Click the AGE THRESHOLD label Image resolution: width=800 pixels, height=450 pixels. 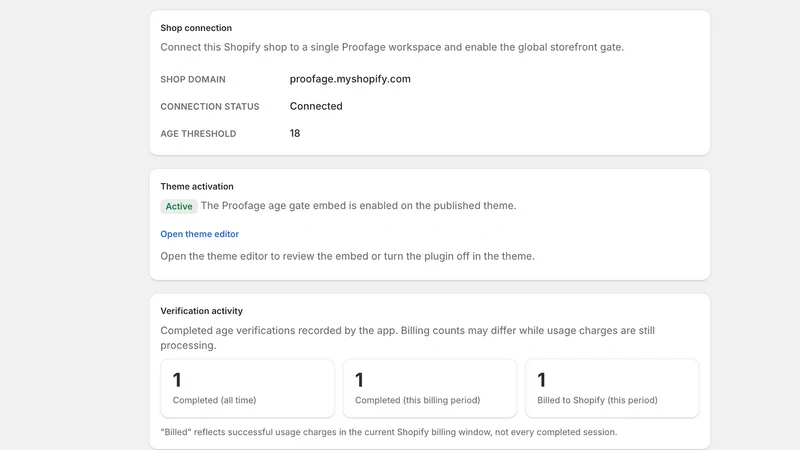tap(198, 134)
